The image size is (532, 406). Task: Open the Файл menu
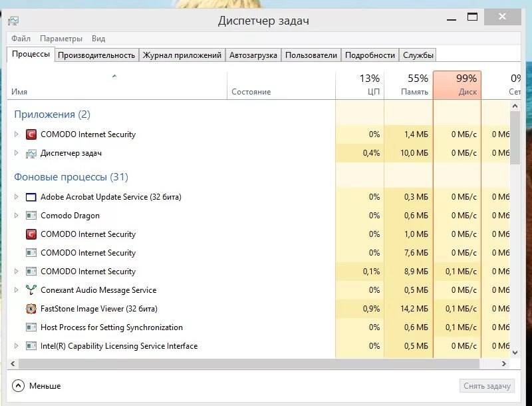pyautogui.click(x=21, y=39)
